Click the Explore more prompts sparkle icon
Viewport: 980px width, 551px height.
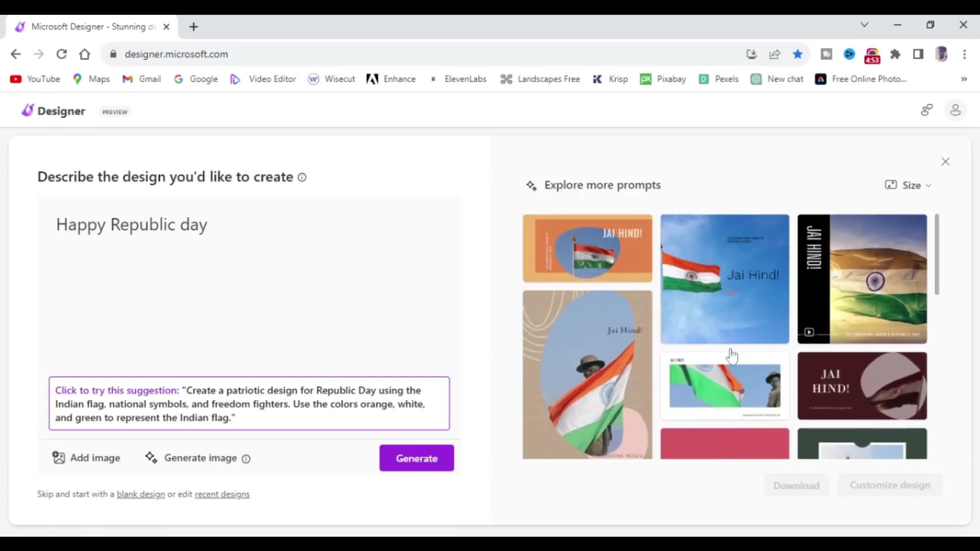click(531, 186)
